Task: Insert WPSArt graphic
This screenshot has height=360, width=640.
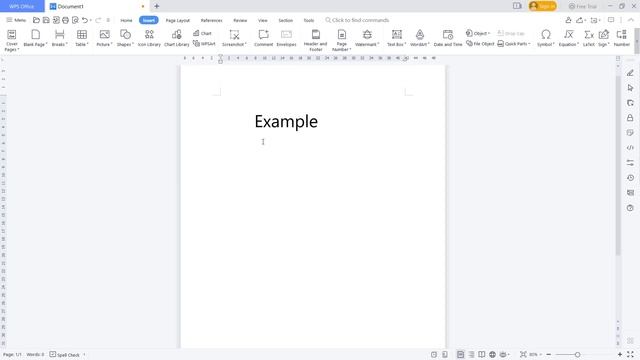Action: 204,43
